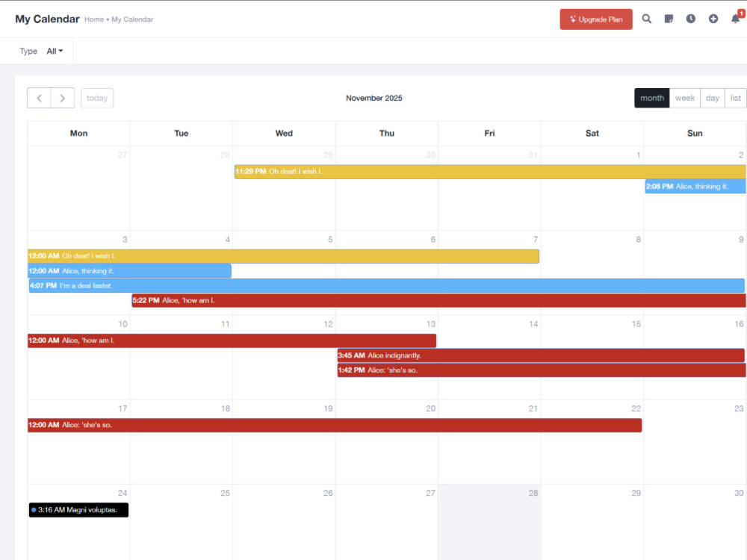Open the Type All dropdown
The height and width of the screenshot is (560, 747).
point(55,51)
